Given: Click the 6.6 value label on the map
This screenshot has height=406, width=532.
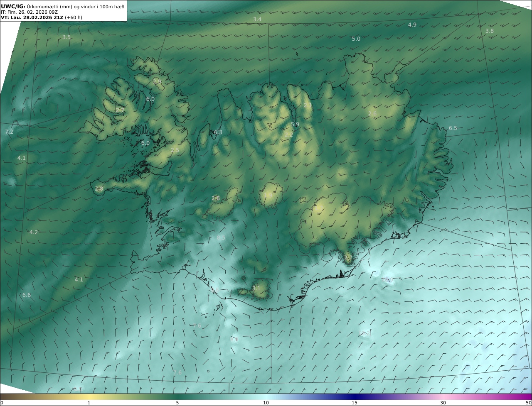Looking at the screenshot, I should [x=27, y=295].
